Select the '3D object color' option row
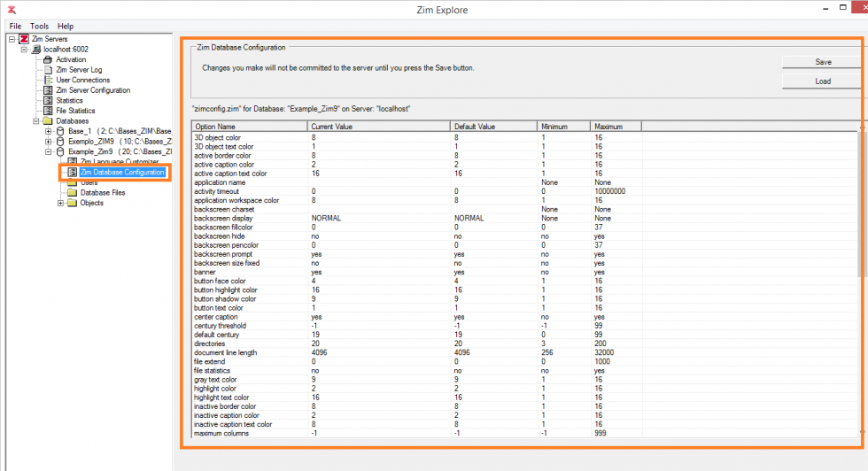868x471 pixels. [x=526, y=137]
